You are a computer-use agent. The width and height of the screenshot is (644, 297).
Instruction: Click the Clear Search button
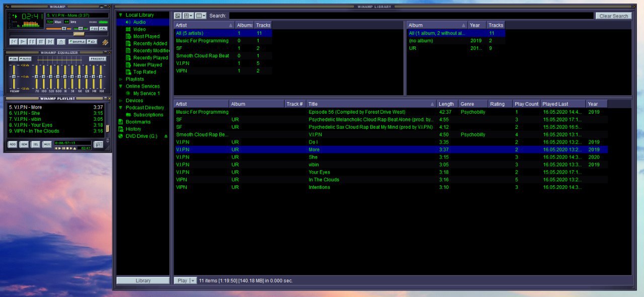coord(613,16)
